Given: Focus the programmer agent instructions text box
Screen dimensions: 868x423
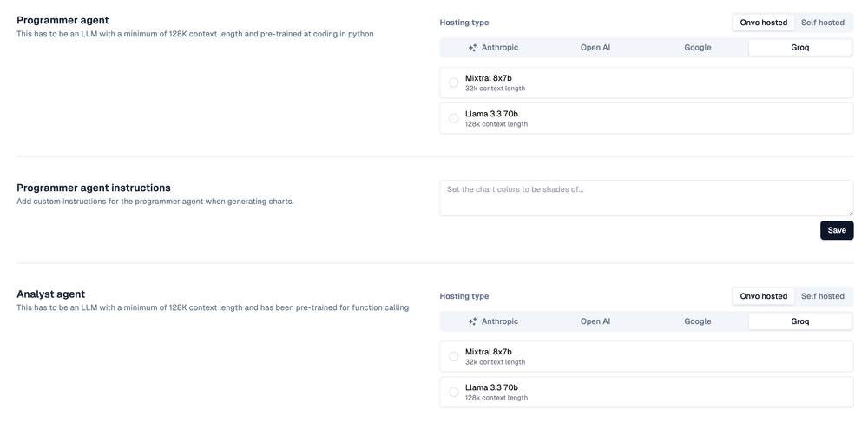Looking at the screenshot, I should [x=646, y=198].
